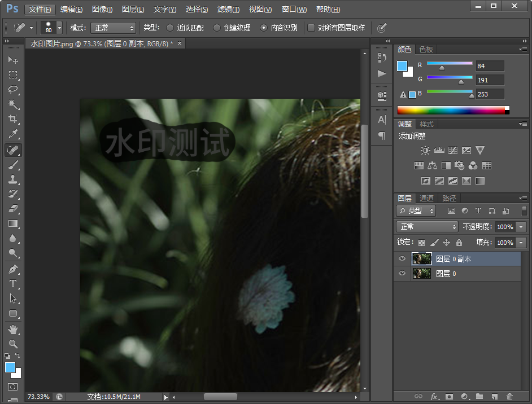Select the Crop tool
This screenshot has width=532, height=404.
tap(12, 119)
